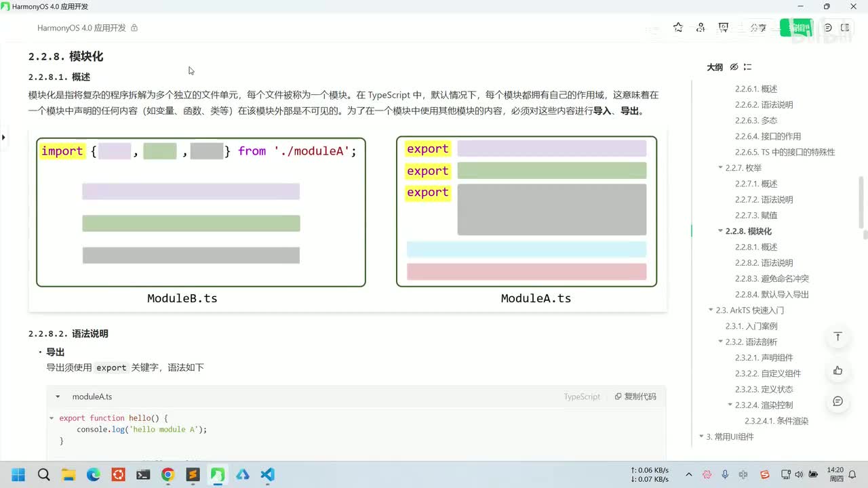Click the microphone icon in the system tray
Viewport: 868px width, 488px height.
(725, 474)
